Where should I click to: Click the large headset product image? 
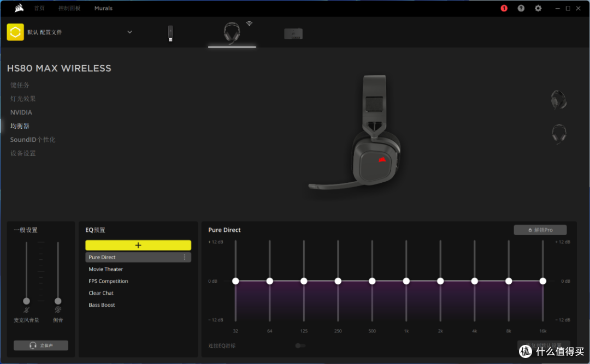(355, 133)
